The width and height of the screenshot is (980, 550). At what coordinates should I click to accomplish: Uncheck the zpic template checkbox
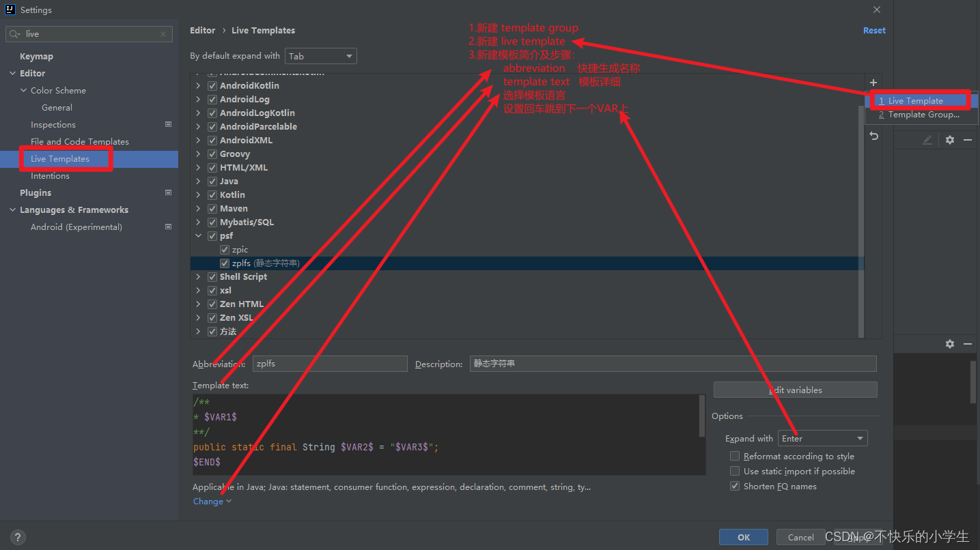click(x=225, y=250)
